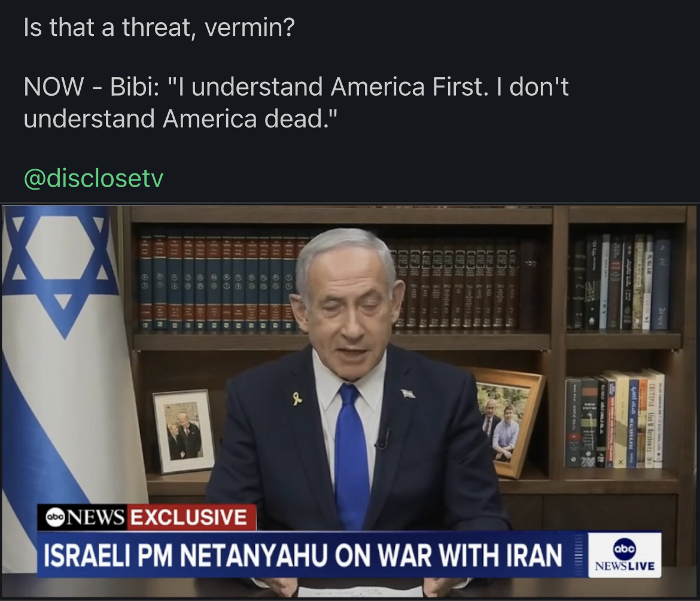Open the embedded ABC News video thumbnail
The image size is (700, 601).
(350, 401)
